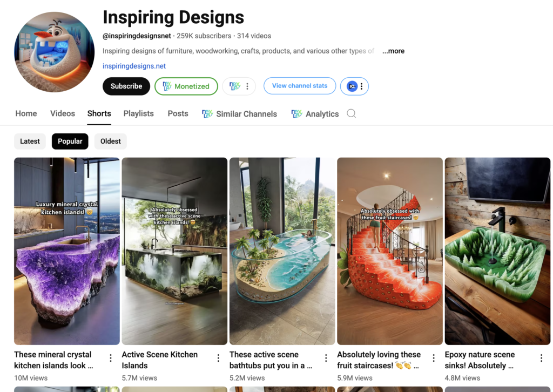
Task: Open the Similar Channels tab
Action: 239,114
